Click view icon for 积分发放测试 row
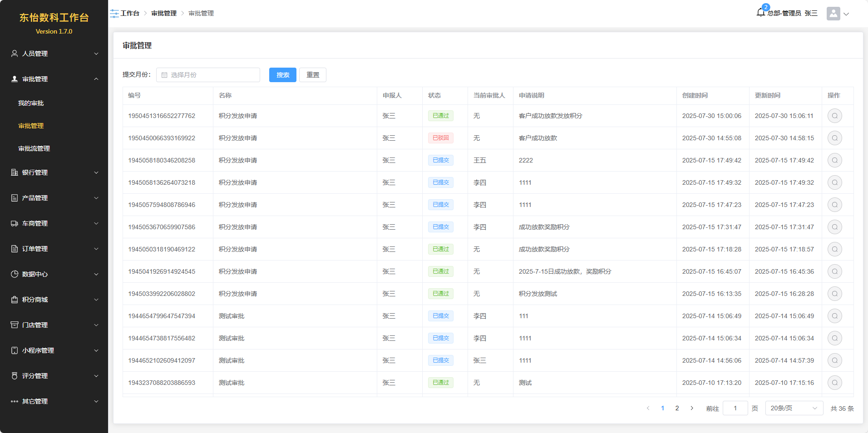Screen dimensions: 868x433 [x=834, y=294]
